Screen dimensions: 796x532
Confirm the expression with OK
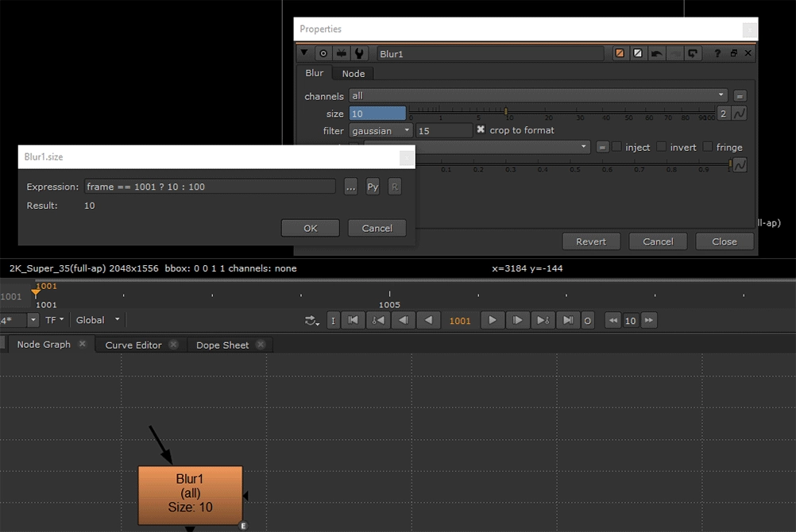click(x=310, y=228)
